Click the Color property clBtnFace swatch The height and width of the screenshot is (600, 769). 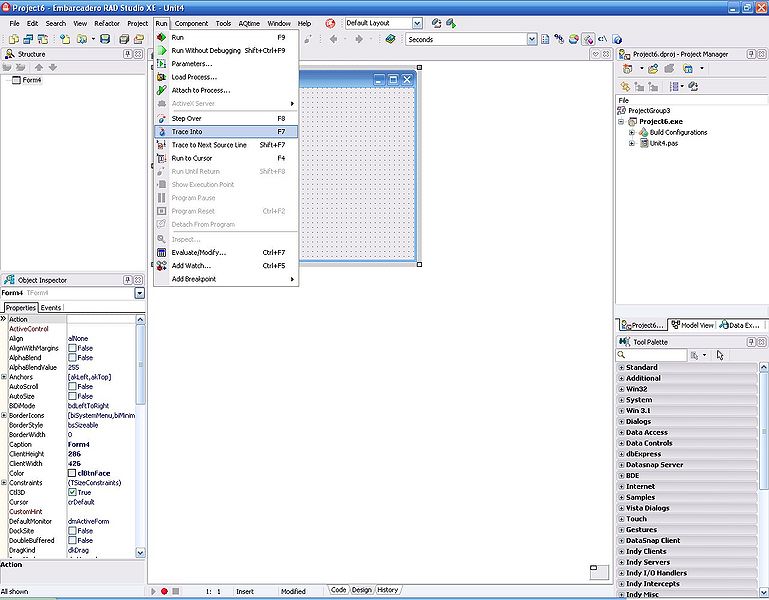tap(73, 473)
